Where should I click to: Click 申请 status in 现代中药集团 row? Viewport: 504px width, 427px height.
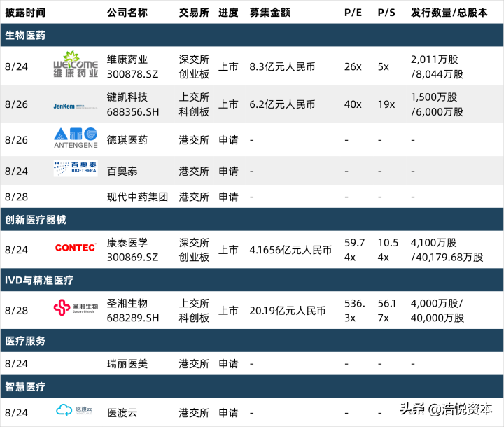pyautogui.click(x=228, y=197)
